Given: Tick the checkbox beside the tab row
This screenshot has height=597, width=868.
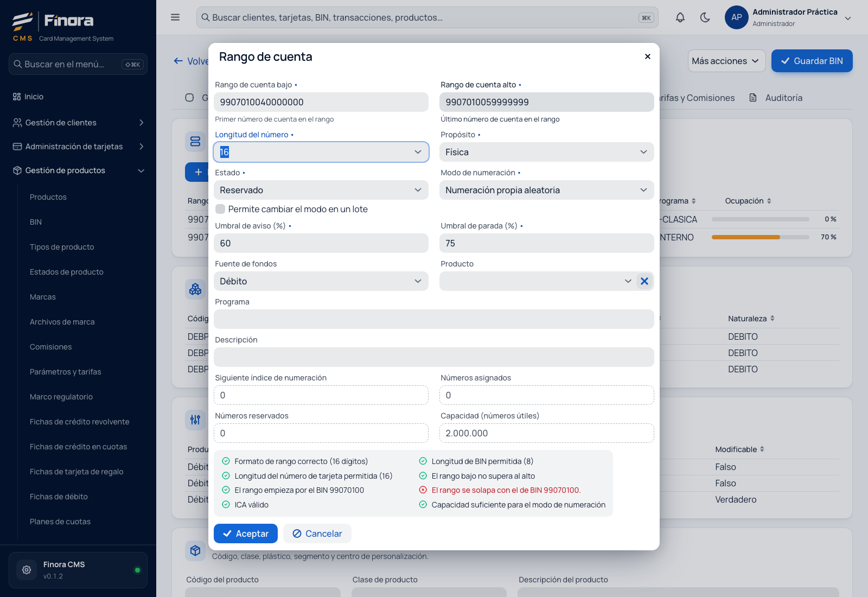Looking at the screenshot, I should click(189, 98).
